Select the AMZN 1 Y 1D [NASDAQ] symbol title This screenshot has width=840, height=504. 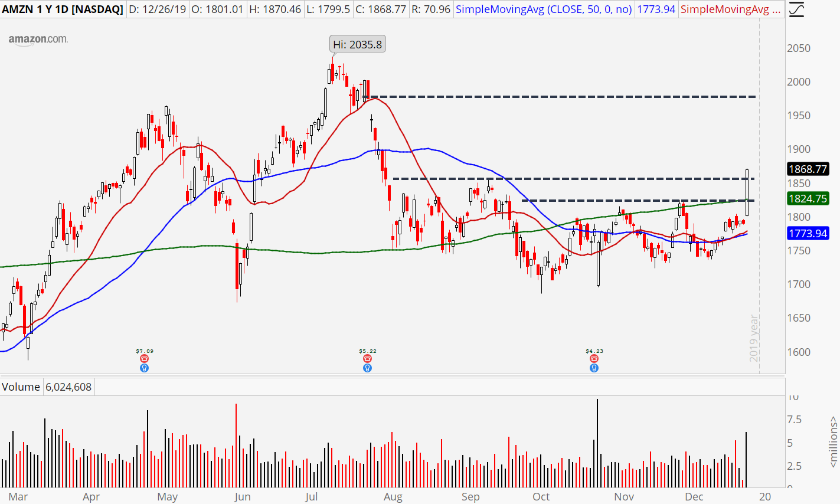[63, 9]
